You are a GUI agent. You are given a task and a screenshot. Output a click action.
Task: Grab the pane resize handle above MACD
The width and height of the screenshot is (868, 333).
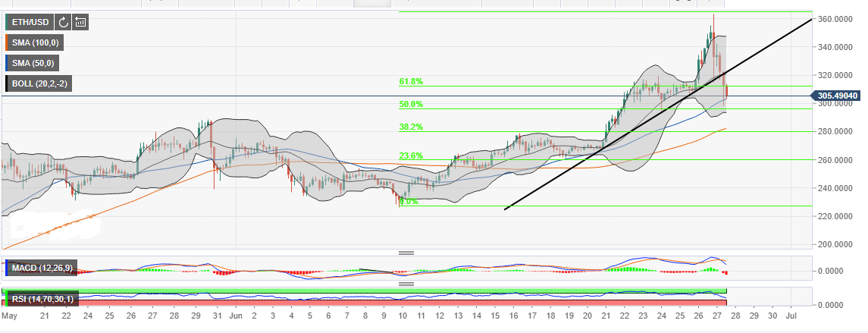click(406, 253)
